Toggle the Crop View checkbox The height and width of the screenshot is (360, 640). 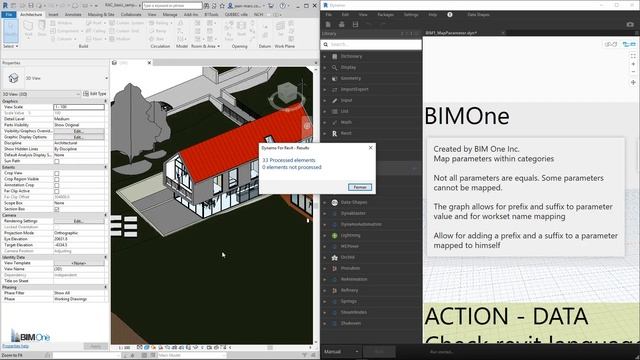pos(57,173)
